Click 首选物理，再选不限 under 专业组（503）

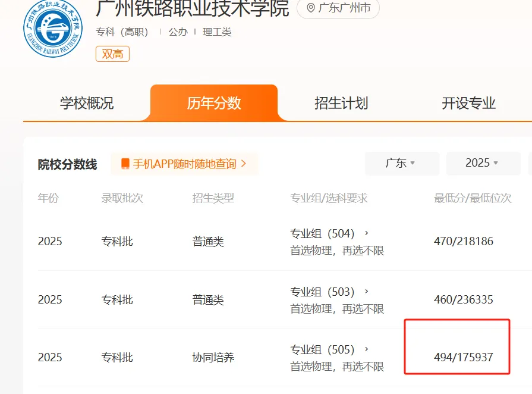click(x=337, y=309)
